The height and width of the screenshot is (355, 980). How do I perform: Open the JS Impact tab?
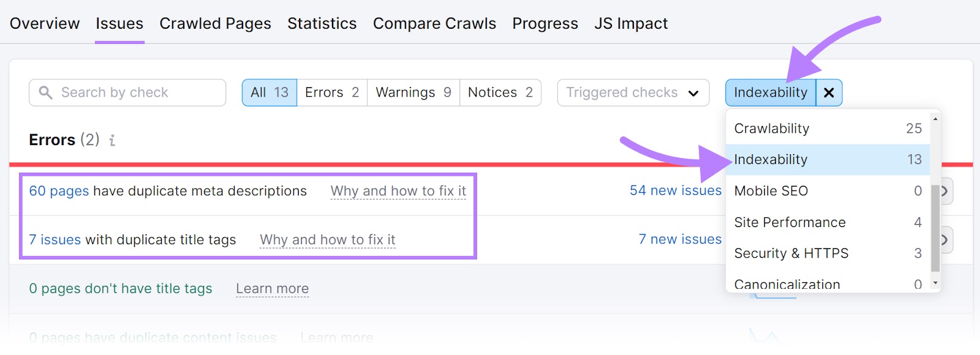631,23
